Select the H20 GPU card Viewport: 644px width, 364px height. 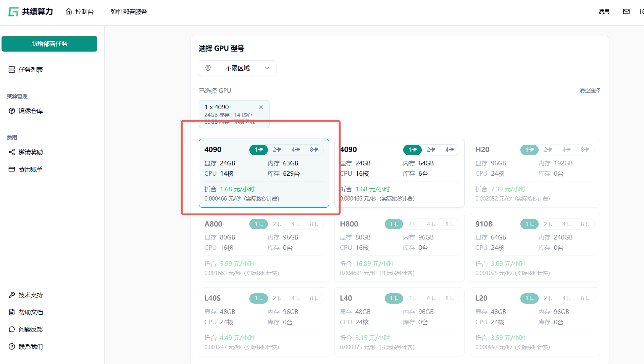click(x=534, y=173)
